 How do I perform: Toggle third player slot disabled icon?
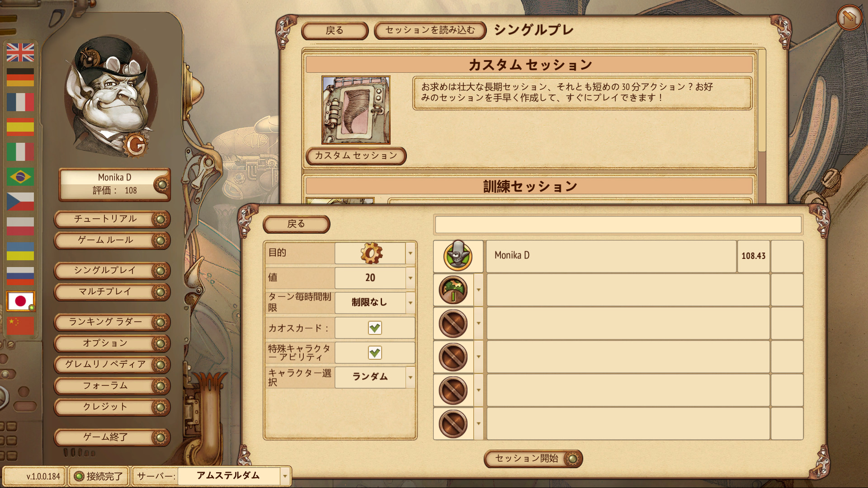453,324
